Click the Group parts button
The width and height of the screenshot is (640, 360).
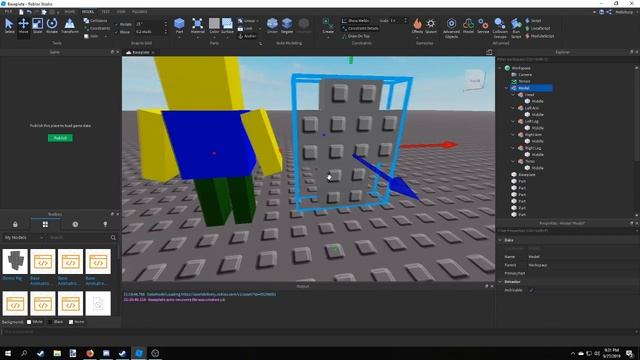coord(247,20)
